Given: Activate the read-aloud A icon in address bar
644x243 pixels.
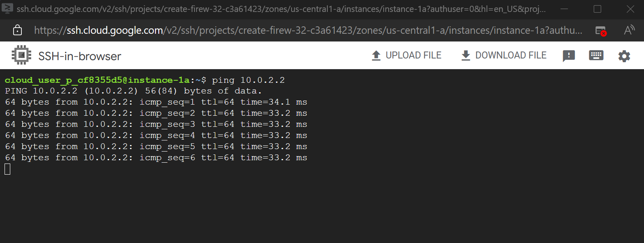Looking at the screenshot, I should point(629,30).
